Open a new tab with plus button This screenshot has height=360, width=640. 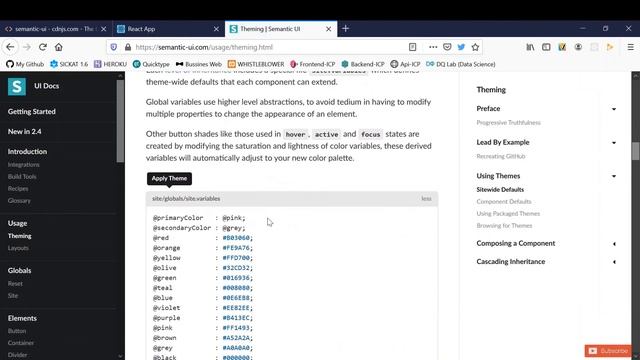(x=346, y=29)
